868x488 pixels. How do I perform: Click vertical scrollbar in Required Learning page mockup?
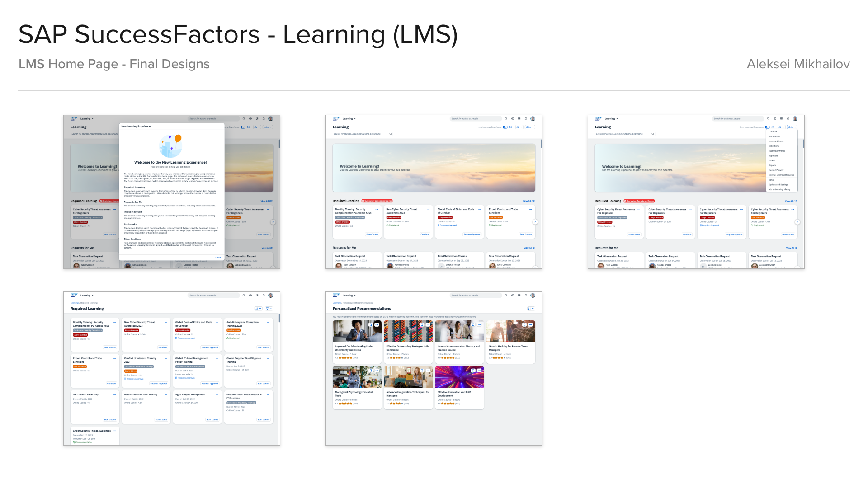279,318
